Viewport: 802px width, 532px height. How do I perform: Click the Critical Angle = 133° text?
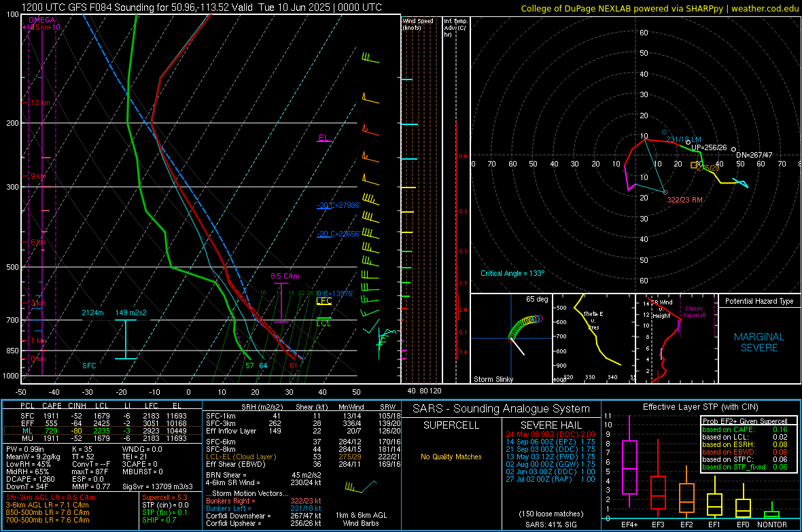pyautogui.click(x=512, y=273)
